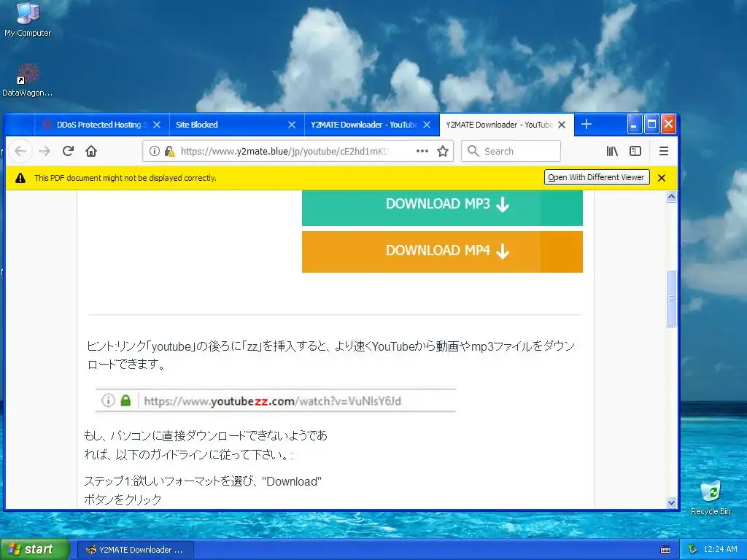Toggle the sidebar view icon

click(635, 152)
